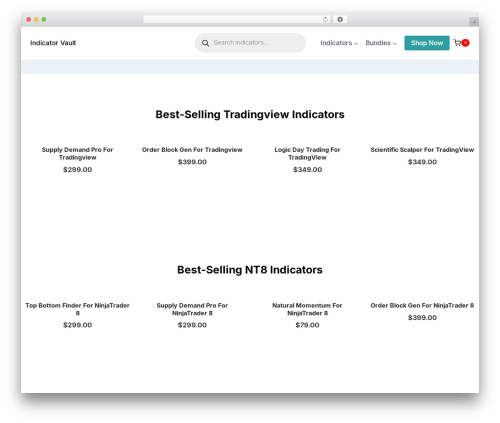Screen dimensions: 500x423
Task: Minimize the window with the yellow button
Action: (36, 20)
